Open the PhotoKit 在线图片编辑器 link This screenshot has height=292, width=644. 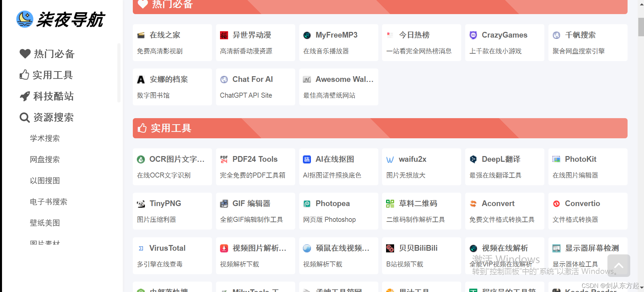pyautogui.click(x=588, y=167)
